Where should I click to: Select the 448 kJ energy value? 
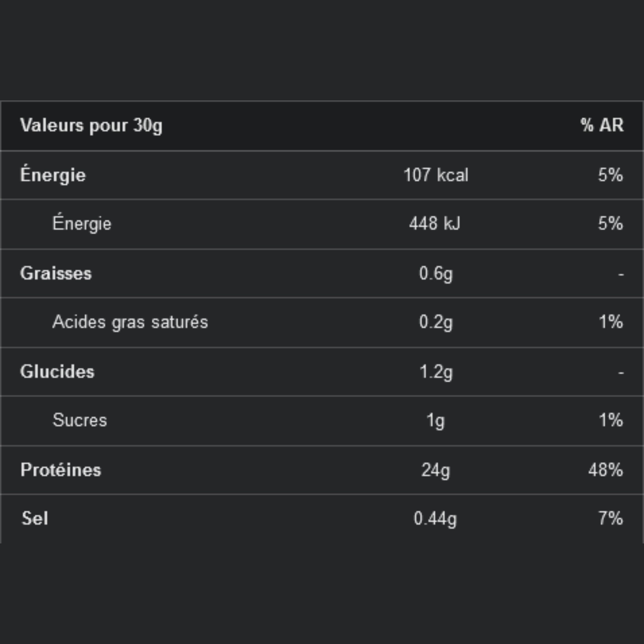tap(435, 223)
